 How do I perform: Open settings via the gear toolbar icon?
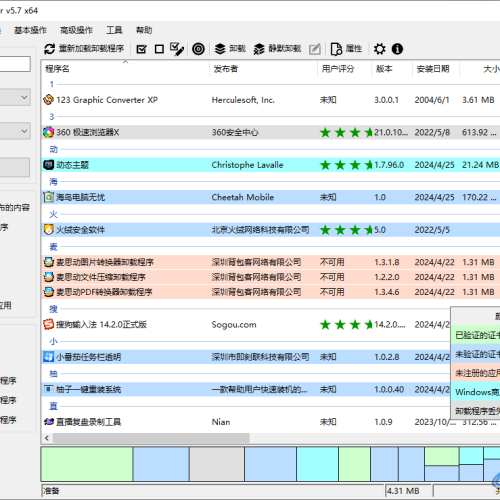tap(379, 49)
